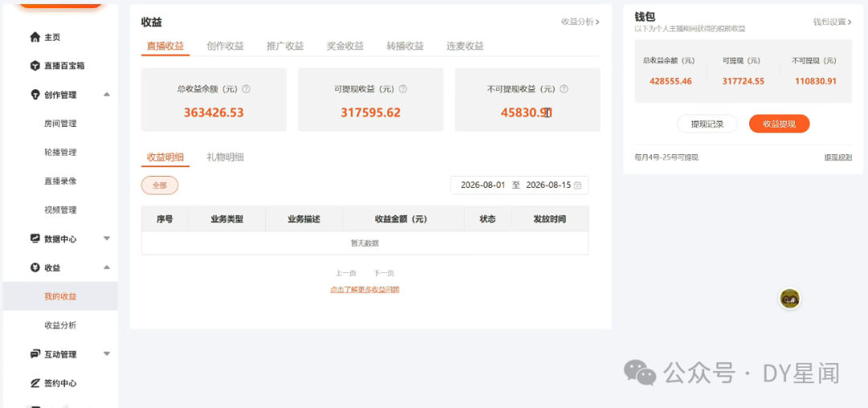Click the 直播百宝箱 box icon
The image size is (868, 408).
point(35,66)
